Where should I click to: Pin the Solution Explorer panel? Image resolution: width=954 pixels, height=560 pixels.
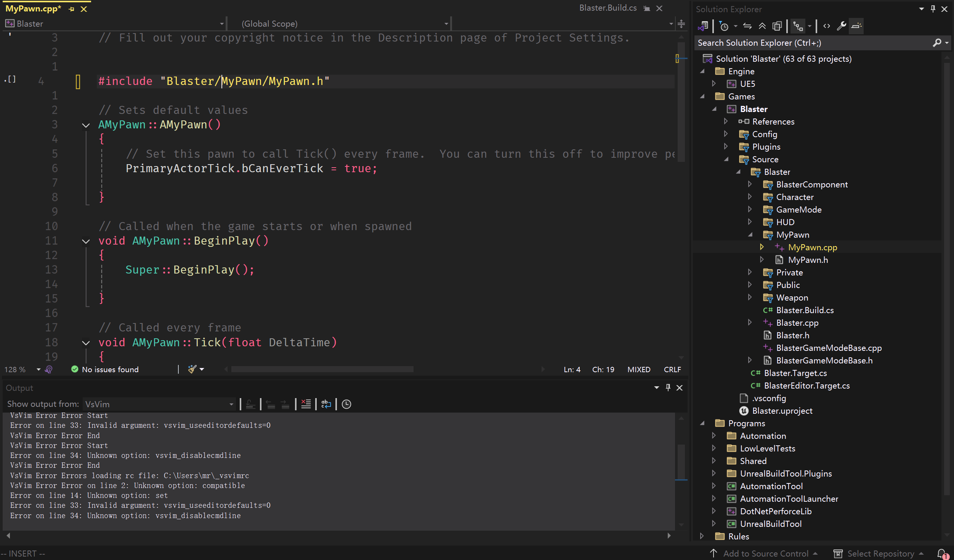coord(933,9)
